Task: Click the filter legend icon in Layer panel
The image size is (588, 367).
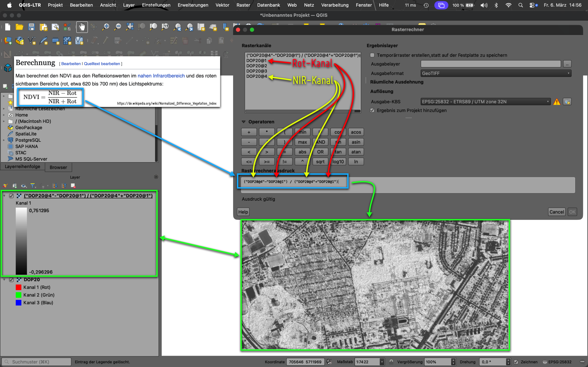Action: click(x=33, y=186)
